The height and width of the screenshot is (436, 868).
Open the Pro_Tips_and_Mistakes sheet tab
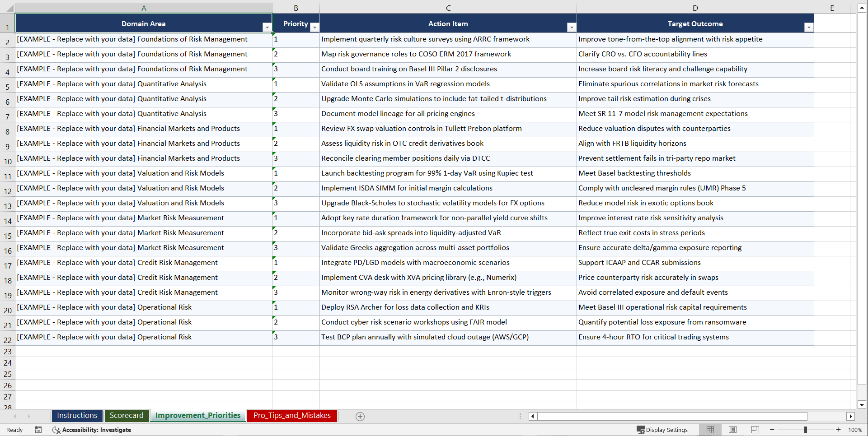pos(292,415)
